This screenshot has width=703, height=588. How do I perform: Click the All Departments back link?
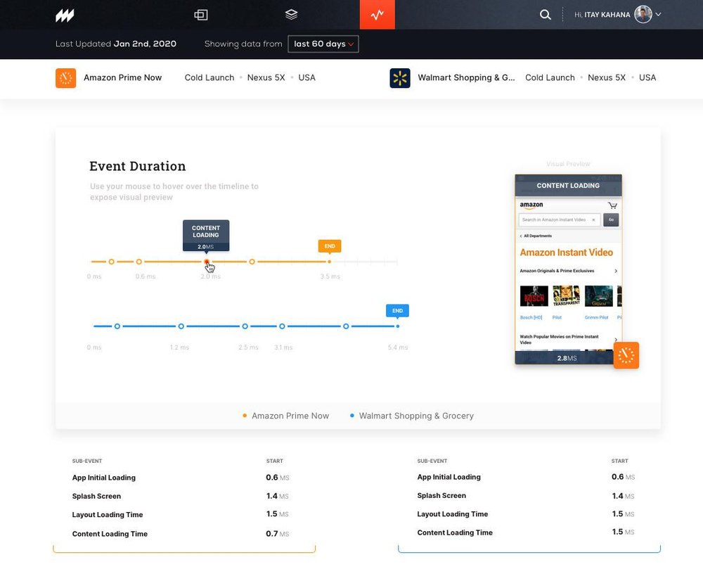click(536, 236)
